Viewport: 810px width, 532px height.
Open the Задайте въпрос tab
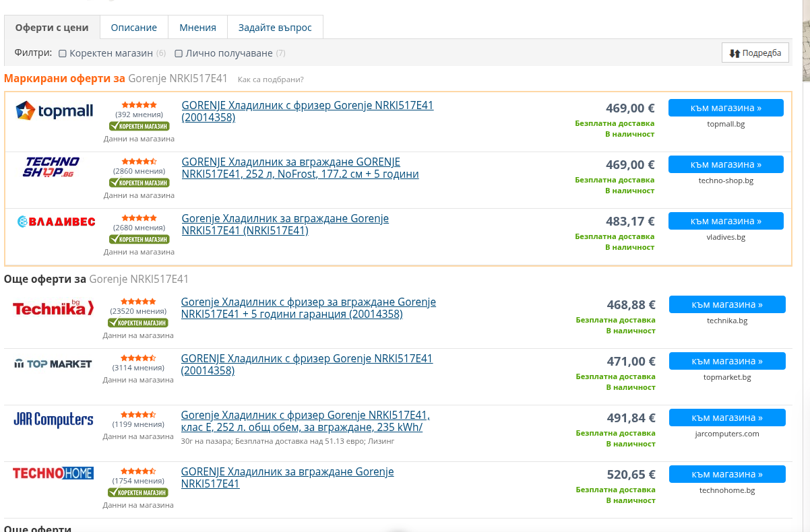point(275,28)
